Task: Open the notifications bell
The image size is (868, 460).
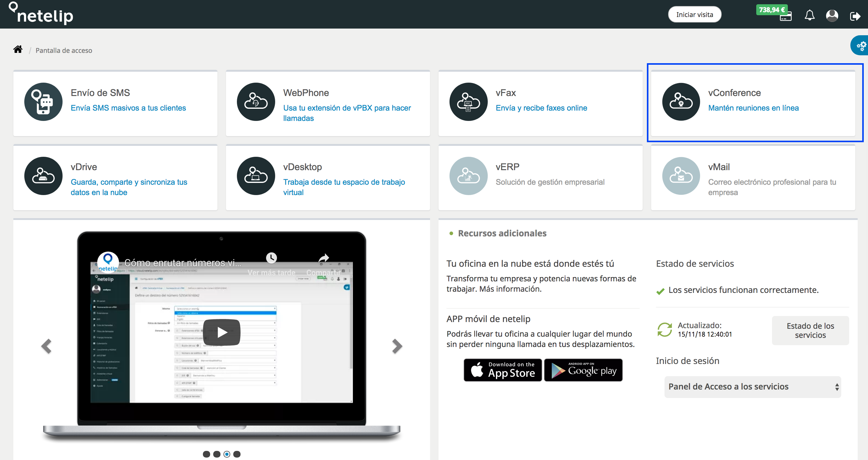Action: click(x=809, y=15)
